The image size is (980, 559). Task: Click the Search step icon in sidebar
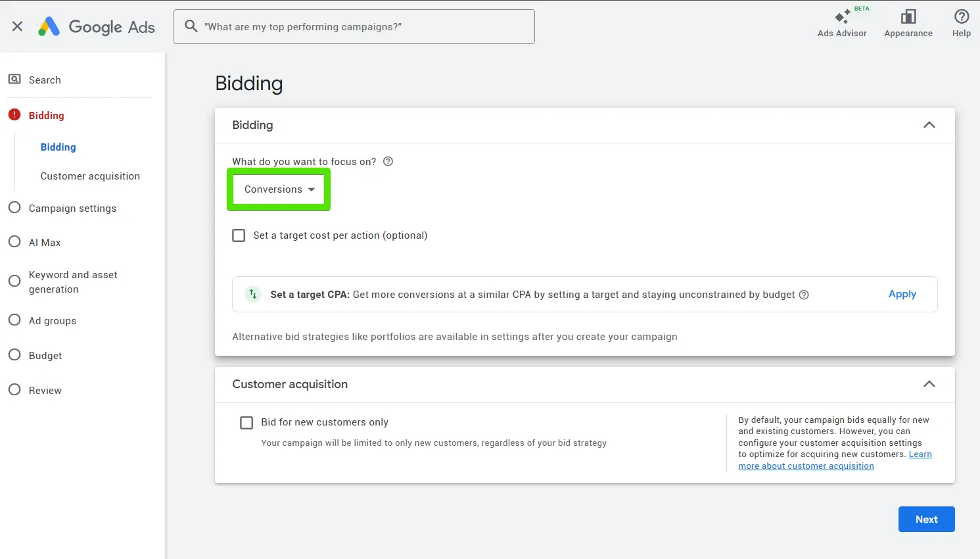tap(14, 80)
